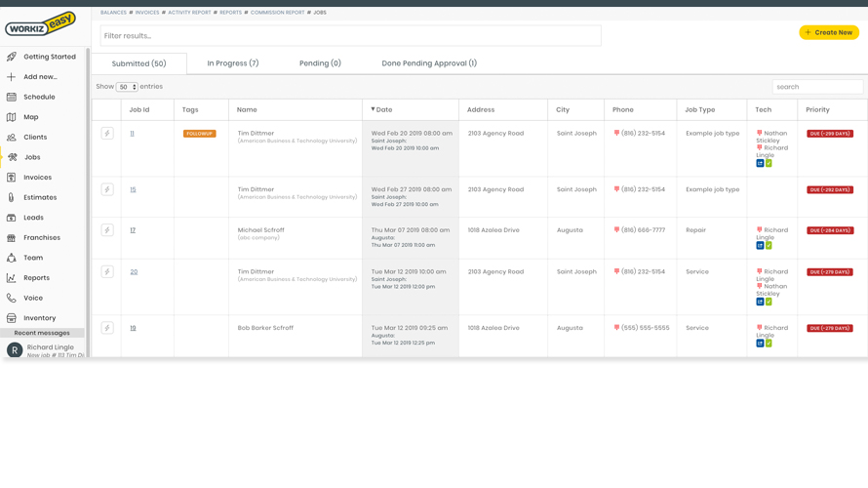Click blue reassign icon in job 11 Tech cell
Screen dimensions: 868x488
tap(760, 163)
